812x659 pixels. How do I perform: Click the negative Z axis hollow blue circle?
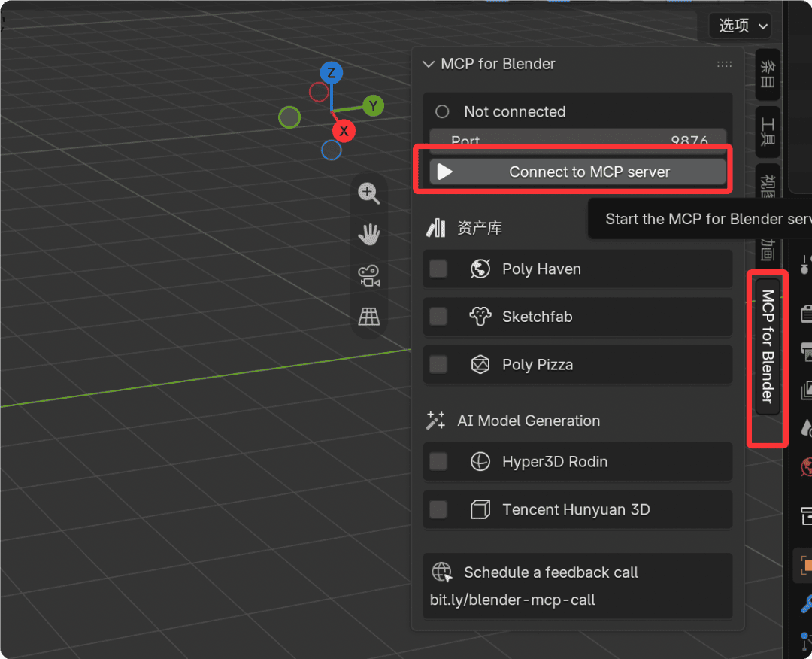[x=331, y=150]
